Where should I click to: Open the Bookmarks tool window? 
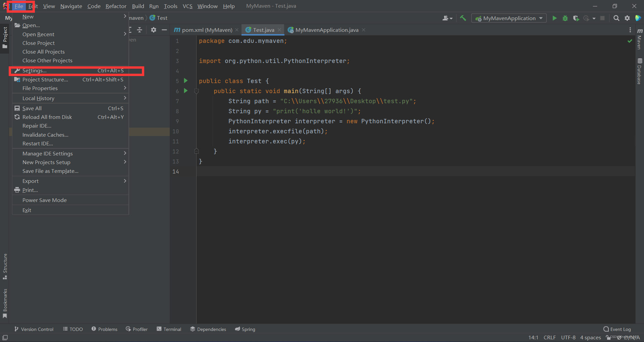pyautogui.click(x=5, y=303)
